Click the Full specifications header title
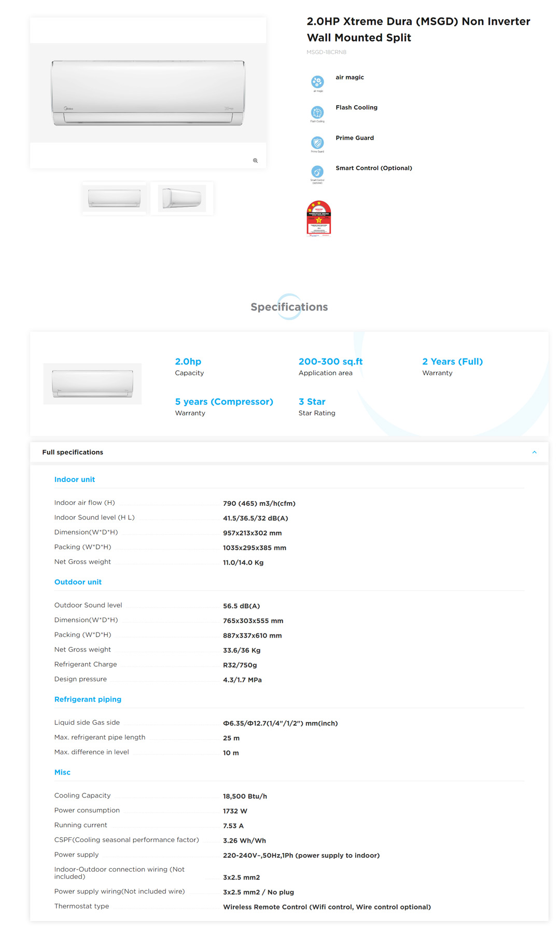 click(x=73, y=452)
